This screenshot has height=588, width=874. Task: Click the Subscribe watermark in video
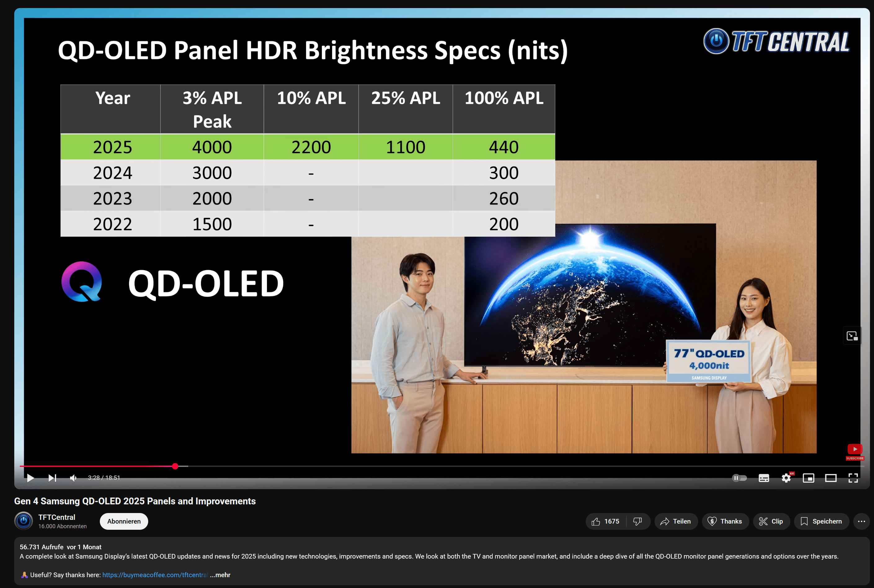coord(855,452)
